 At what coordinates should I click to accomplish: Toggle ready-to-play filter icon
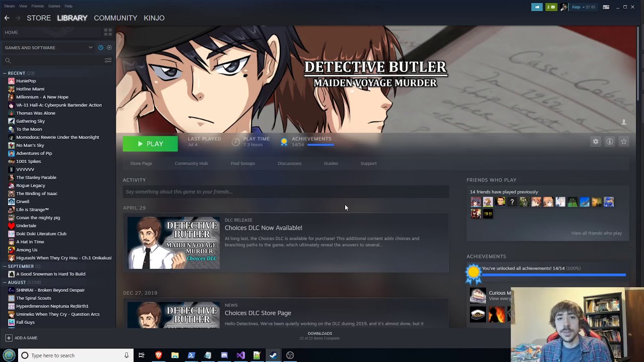[109, 48]
